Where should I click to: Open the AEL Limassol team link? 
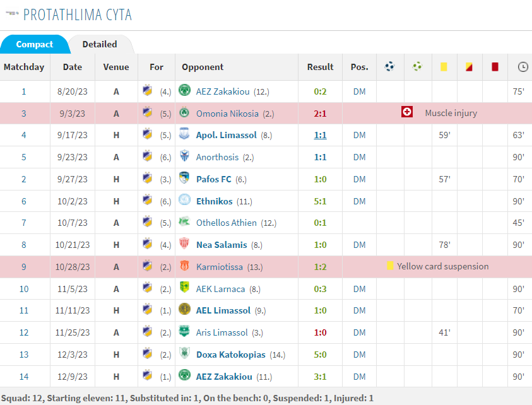(x=223, y=310)
